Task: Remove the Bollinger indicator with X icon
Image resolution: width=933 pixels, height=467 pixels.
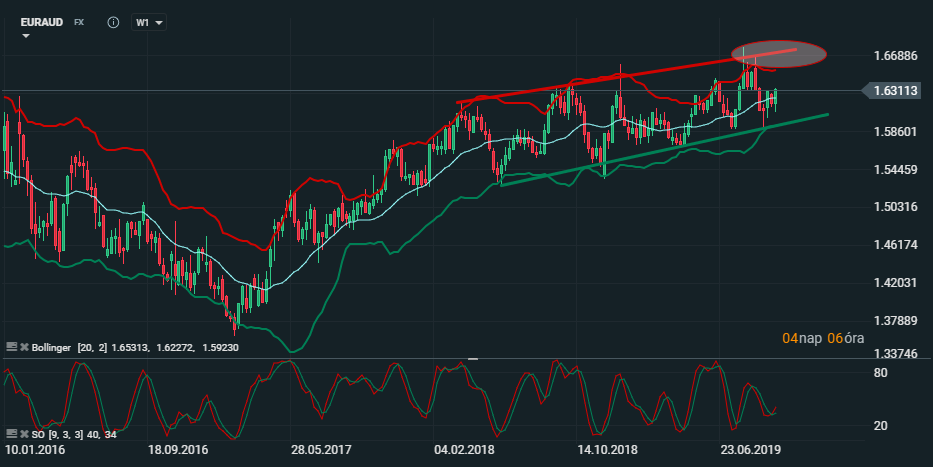Action: pos(24,347)
